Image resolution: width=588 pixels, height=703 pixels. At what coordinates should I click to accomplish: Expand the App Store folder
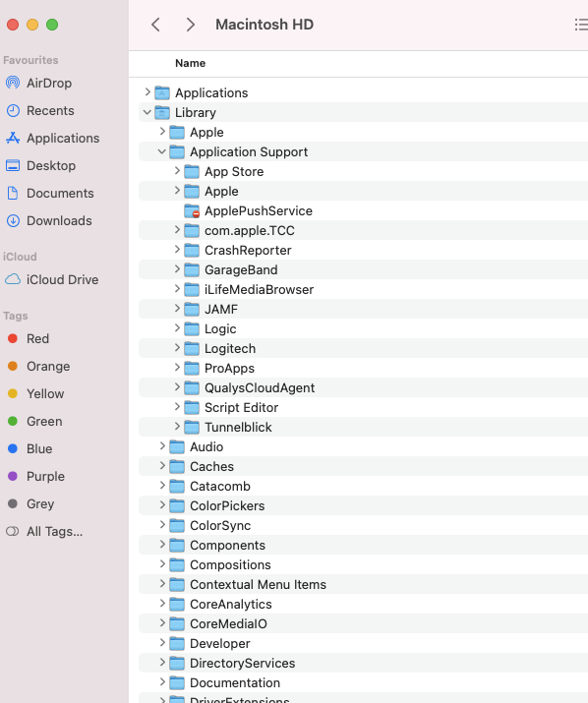click(x=177, y=171)
